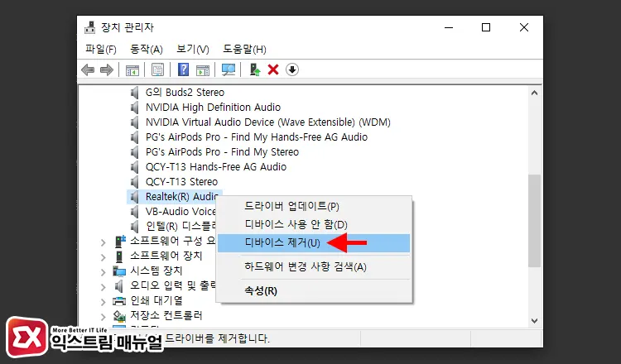Click the update driver icon with green arrow
The image size is (621, 364).
pos(255,69)
